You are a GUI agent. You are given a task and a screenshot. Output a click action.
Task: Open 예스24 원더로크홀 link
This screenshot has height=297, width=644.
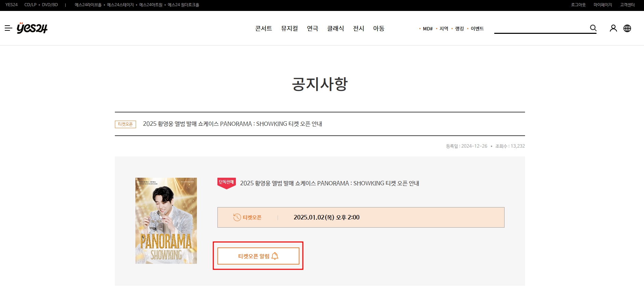coord(184,5)
